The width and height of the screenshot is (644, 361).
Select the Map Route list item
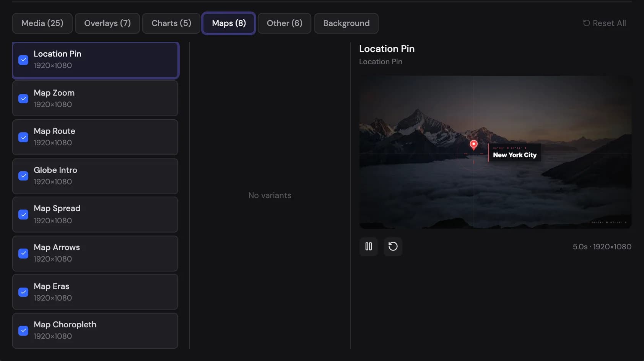pos(95,137)
